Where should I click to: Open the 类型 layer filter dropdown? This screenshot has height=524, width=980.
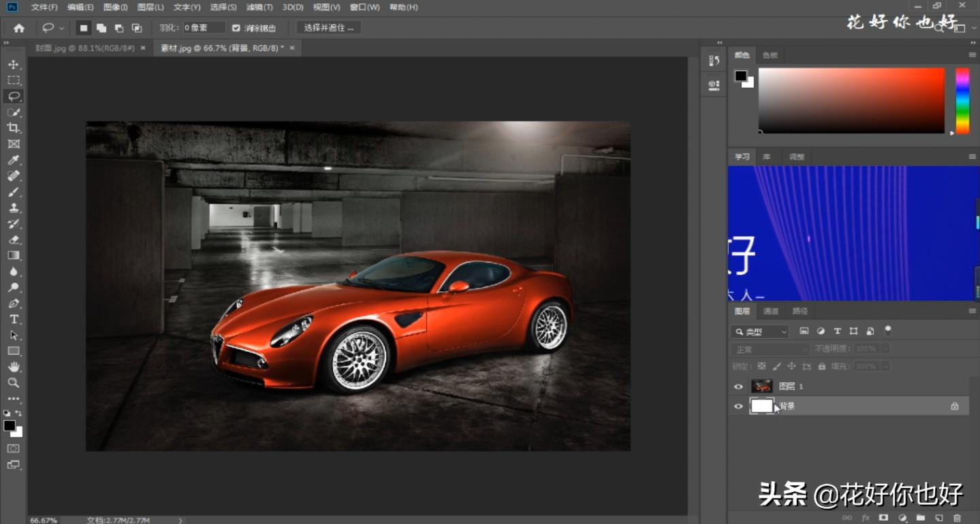760,332
